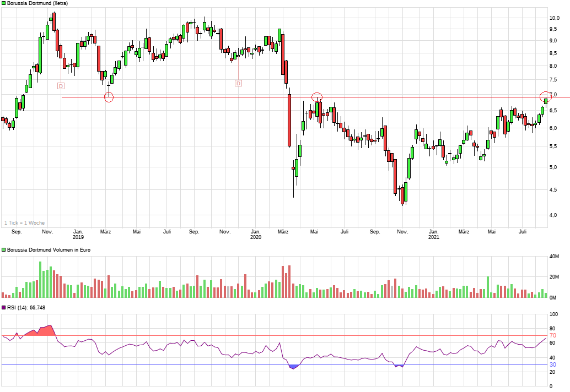Click the 'RSI (14): 66,748' label
The width and height of the screenshot is (570, 392).
pyautogui.click(x=26, y=308)
